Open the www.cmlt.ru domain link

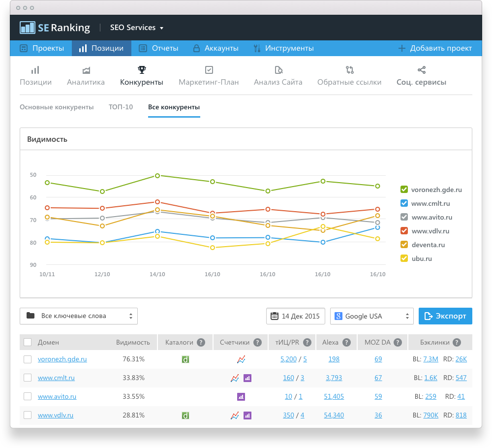pos(56,378)
